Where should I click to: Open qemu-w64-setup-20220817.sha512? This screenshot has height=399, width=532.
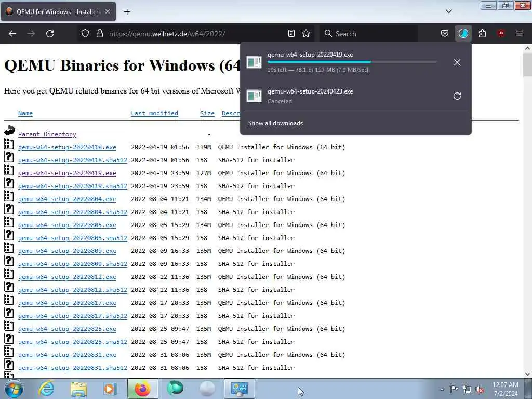[x=73, y=315]
